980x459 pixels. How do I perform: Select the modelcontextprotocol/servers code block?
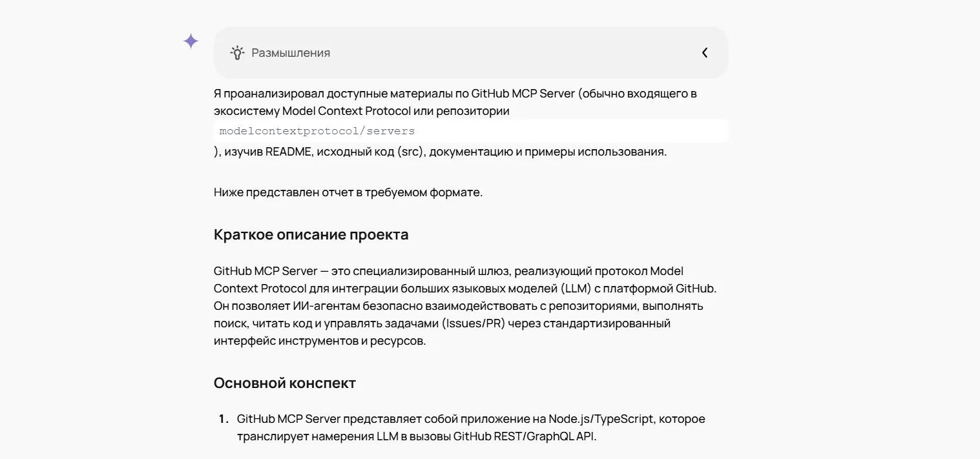pos(471,131)
